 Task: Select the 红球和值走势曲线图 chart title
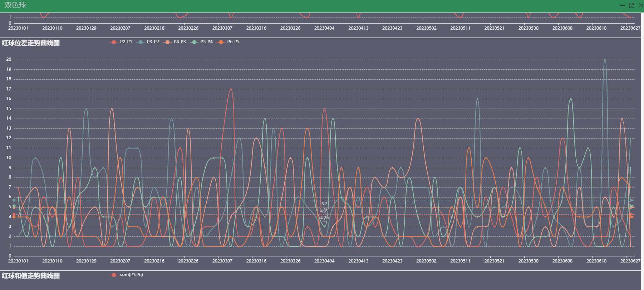click(x=31, y=276)
